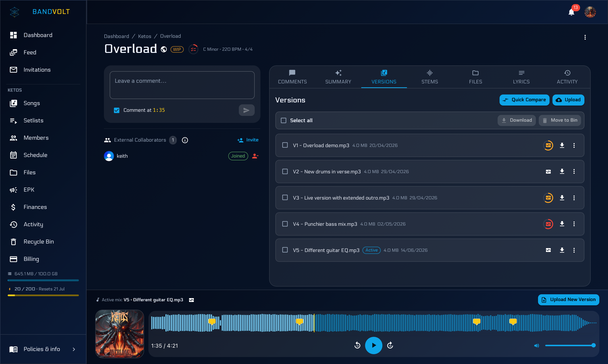Show External Collaborators info icon

tap(185, 140)
